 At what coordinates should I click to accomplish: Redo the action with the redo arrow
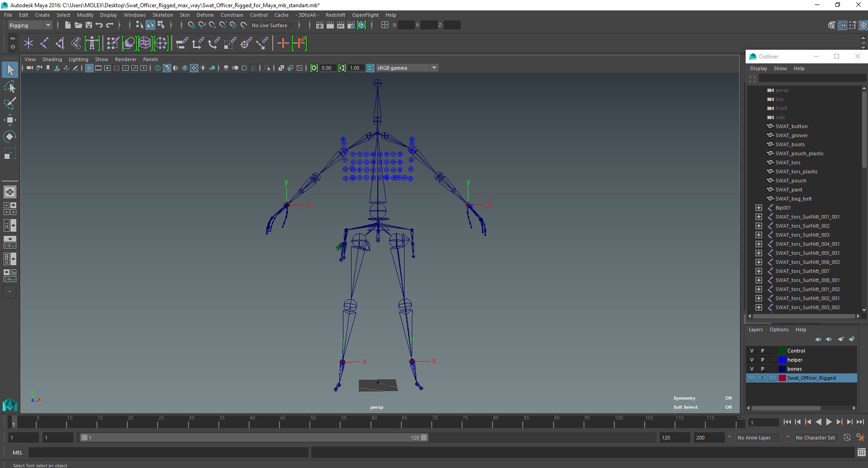click(110, 25)
